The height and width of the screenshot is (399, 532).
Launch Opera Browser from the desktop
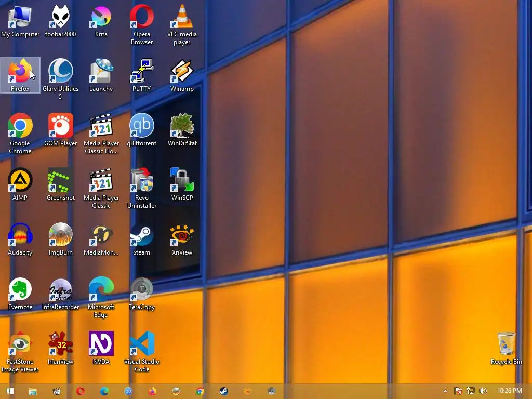click(x=141, y=25)
